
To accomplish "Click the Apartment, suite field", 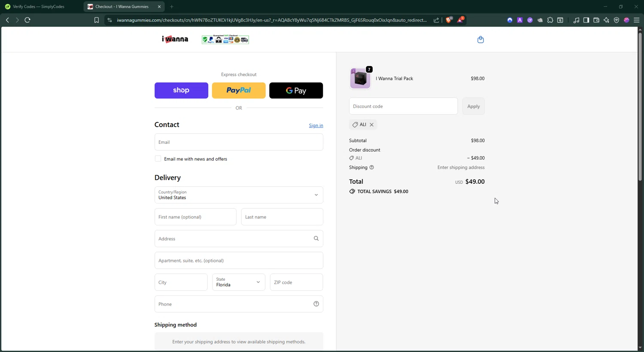I will 239,261.
